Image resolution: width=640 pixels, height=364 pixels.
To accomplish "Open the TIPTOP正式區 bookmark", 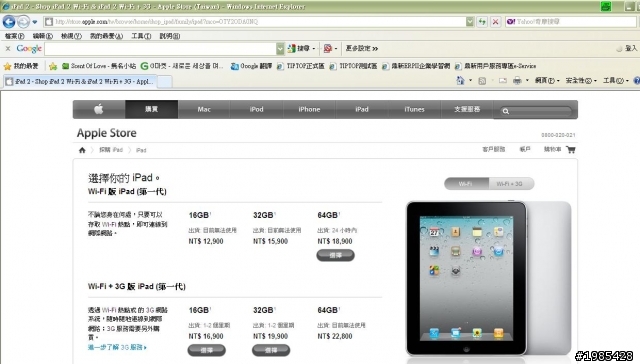I will coord(300,66).
